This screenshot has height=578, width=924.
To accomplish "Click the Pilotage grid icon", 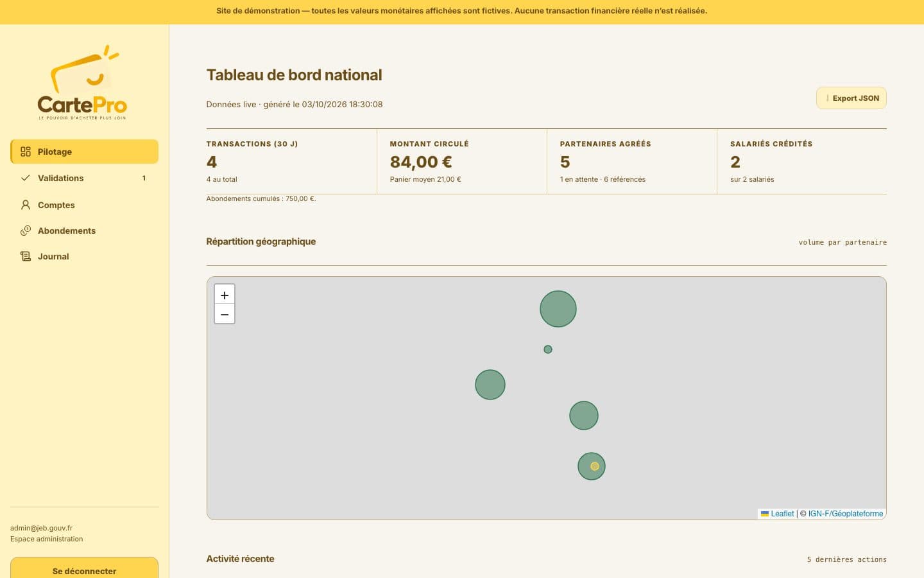I will [26, 152].
